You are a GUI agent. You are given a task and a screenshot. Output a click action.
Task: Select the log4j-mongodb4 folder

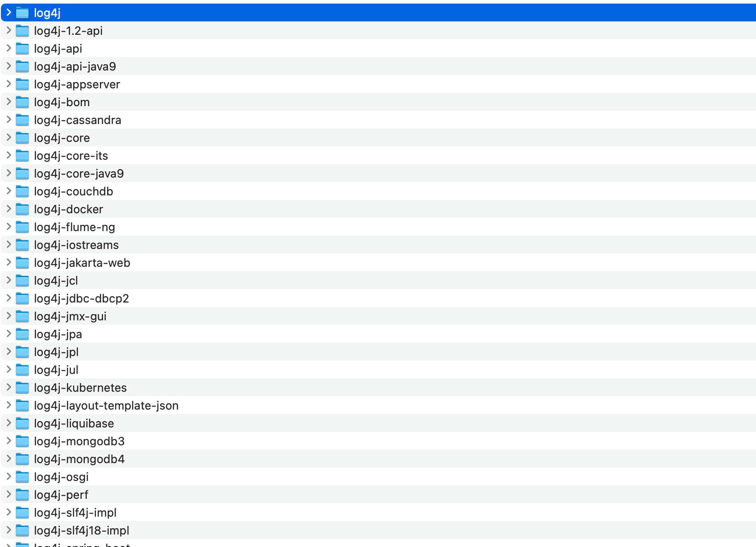[79, 459]
